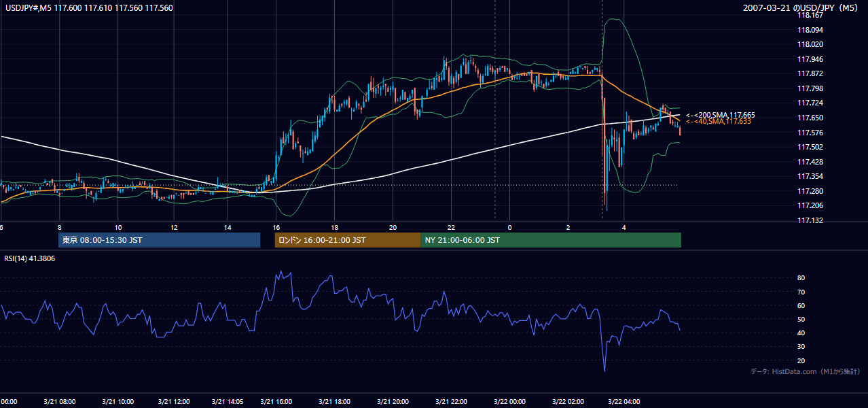
Task: Click RSI axis level 20 at right
Action: coord(801,360)
